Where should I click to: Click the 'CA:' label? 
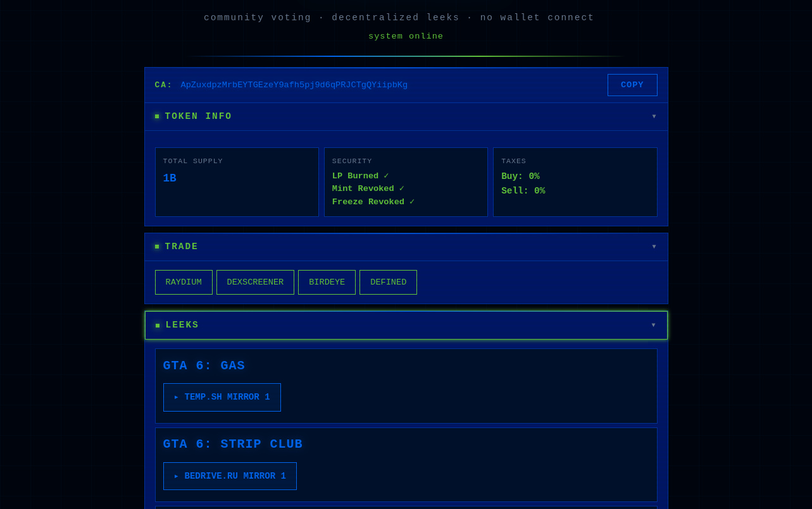[164, 85]
